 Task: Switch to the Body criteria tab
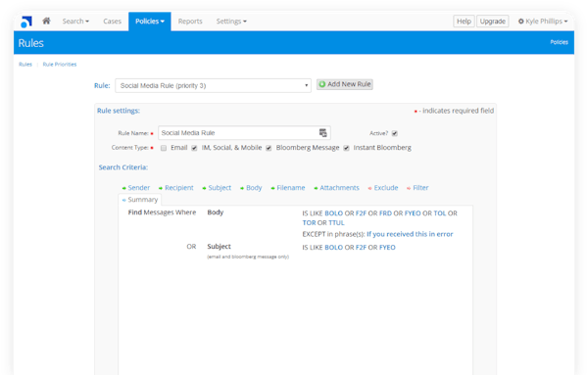pyautogui.click(x=251, y=188)
